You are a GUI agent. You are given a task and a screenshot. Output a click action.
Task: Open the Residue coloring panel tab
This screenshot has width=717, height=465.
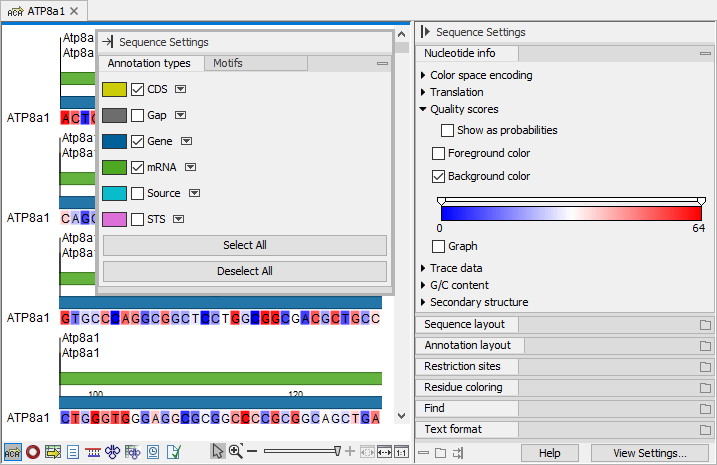pos(463,387)
